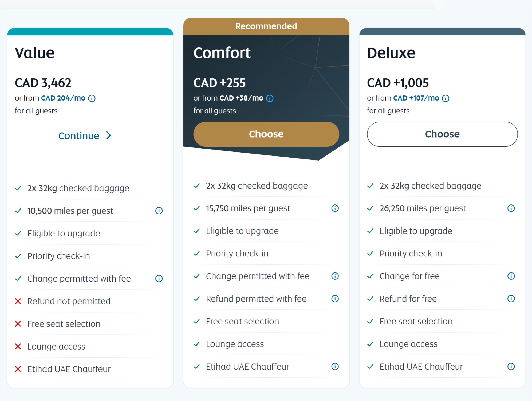Screen dimensions: 532x401
Task: Open info for Comfort 15,750 miles per guest
Action: pyautogui.click(x=335, y=208)
